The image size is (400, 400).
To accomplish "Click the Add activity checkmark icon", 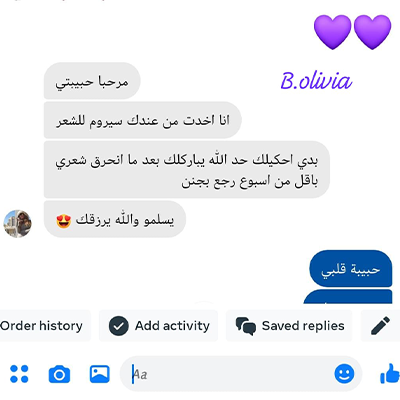I will pyautogui.click(x=119, y=326).
